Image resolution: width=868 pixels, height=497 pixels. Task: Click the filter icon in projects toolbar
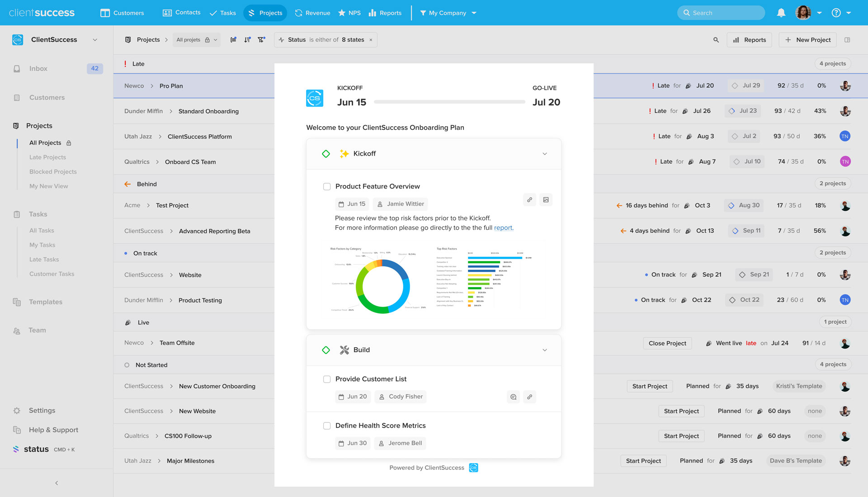(x=261, y=40)
